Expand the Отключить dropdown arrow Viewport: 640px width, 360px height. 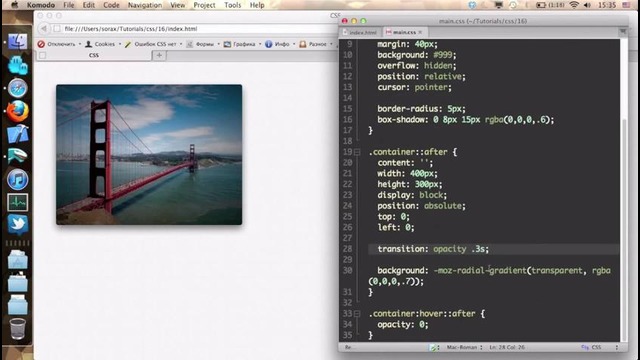80,44
